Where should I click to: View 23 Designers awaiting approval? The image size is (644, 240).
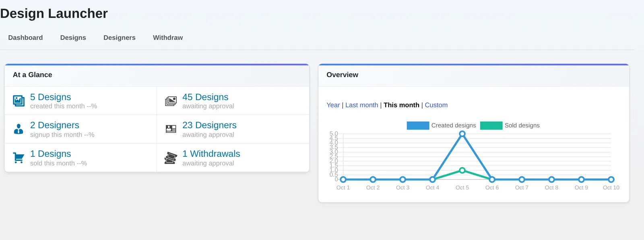pos(209,125)
